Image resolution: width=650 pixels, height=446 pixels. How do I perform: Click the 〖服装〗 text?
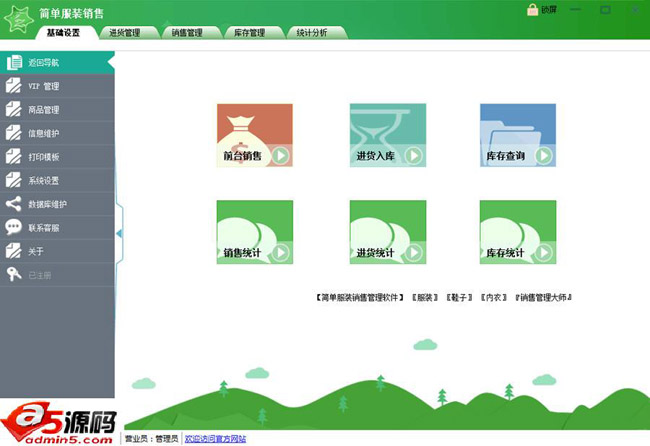click(x=425, y=297)
